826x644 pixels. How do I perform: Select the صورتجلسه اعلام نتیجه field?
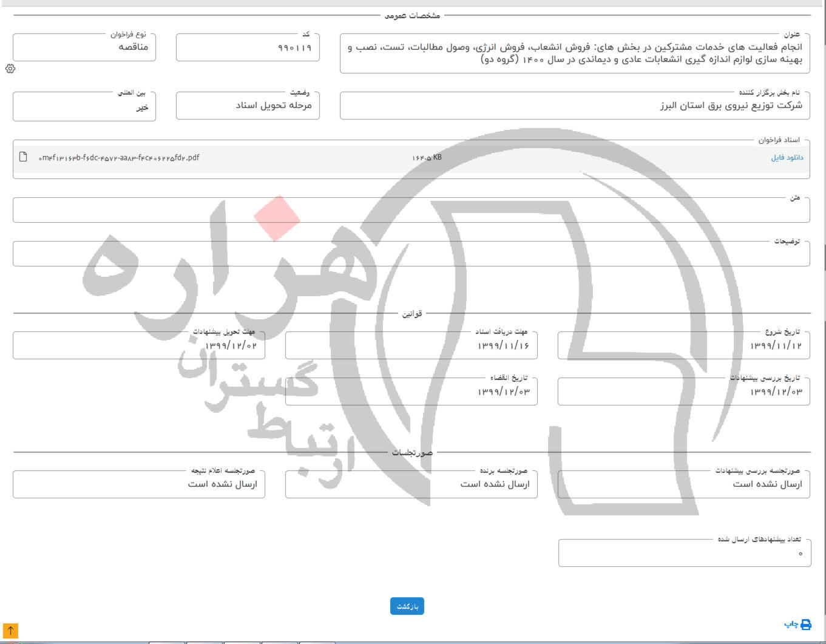(x=139, y=484)
